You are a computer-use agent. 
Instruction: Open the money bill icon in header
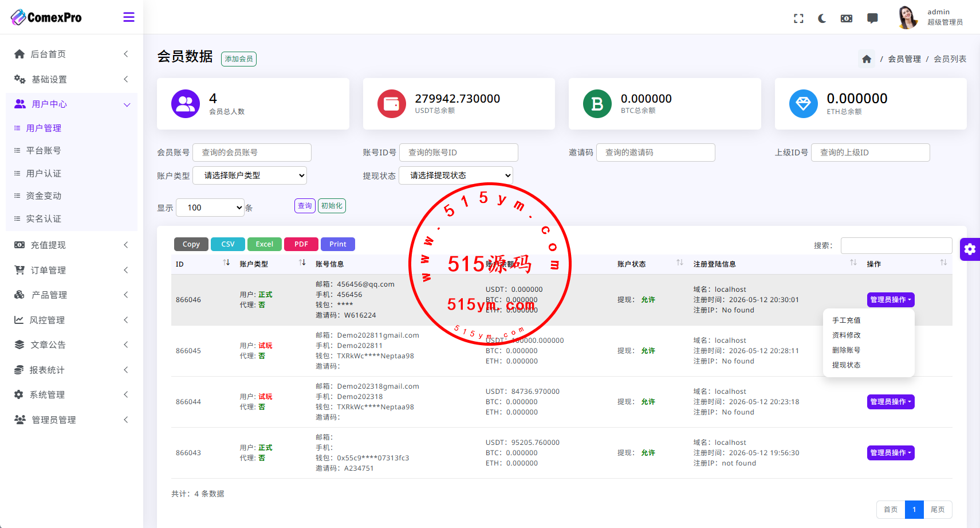coord(847,18)
